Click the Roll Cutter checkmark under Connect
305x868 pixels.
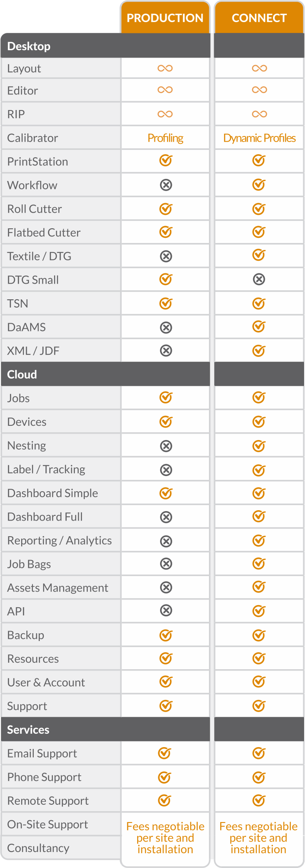coord(259,209)
